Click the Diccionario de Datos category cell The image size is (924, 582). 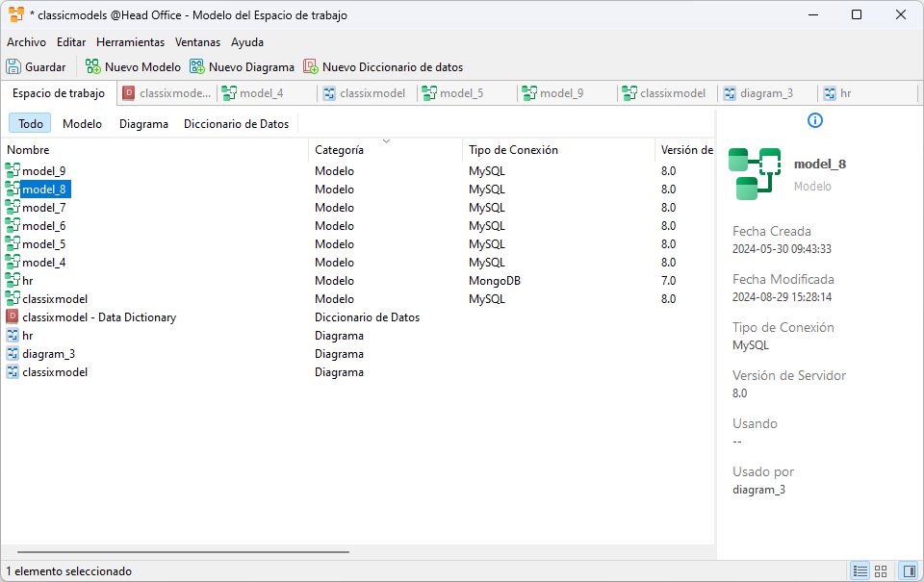(x=367, y=316)
